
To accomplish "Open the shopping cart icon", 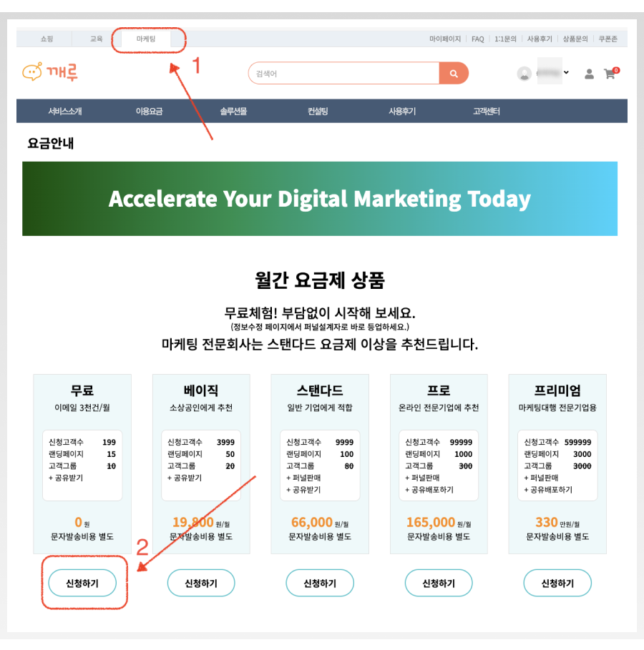I will coord(611,74).
